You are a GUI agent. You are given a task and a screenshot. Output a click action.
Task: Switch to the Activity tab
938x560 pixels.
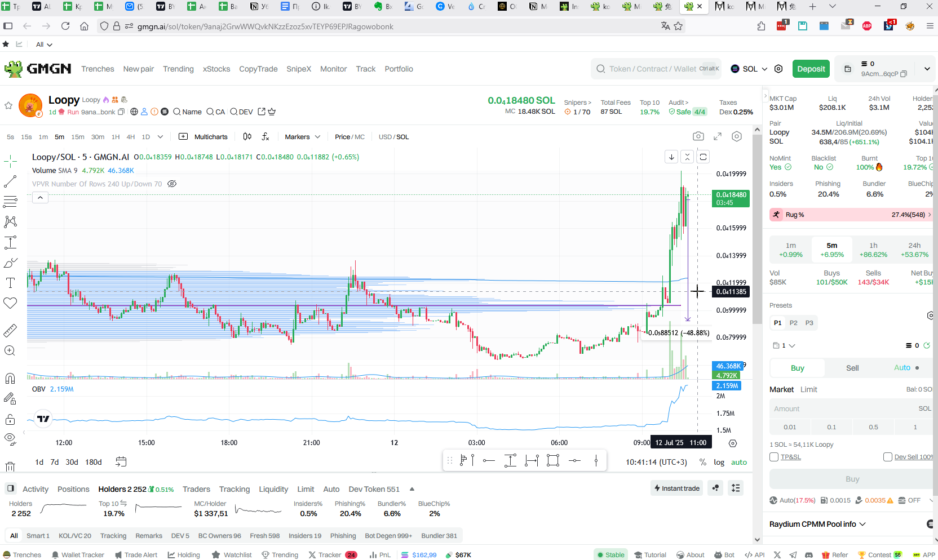(x=36, y=489)
